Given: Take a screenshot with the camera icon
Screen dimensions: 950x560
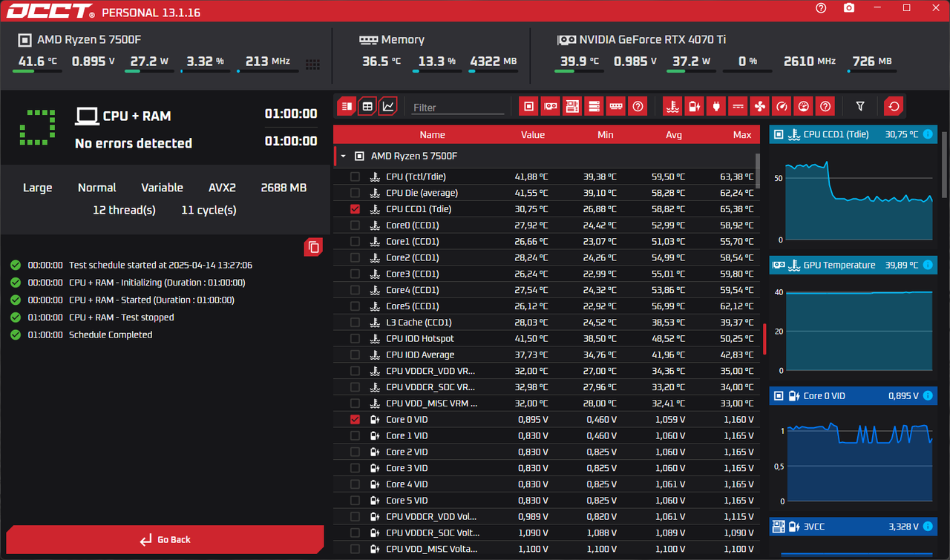Looking at the screenshot, I should pos(849,8).
